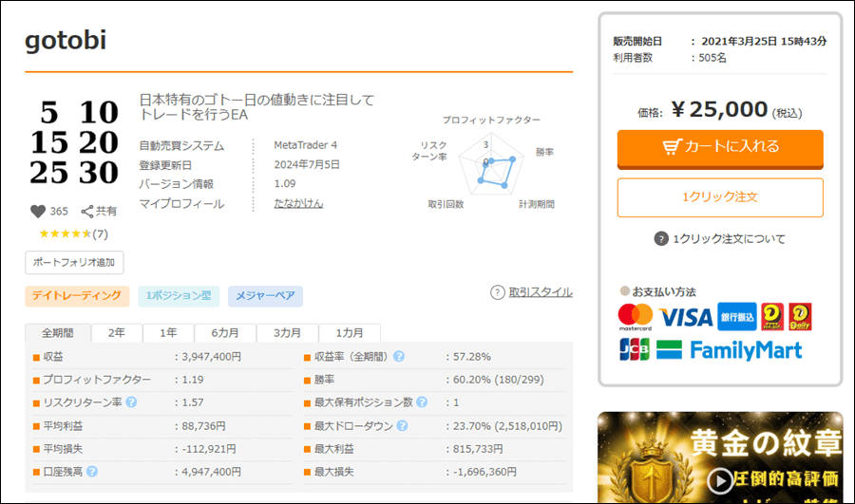Click the リスクリターン率 value 1.57
This screenshot has width=855, height=504.
click(193, 402)
